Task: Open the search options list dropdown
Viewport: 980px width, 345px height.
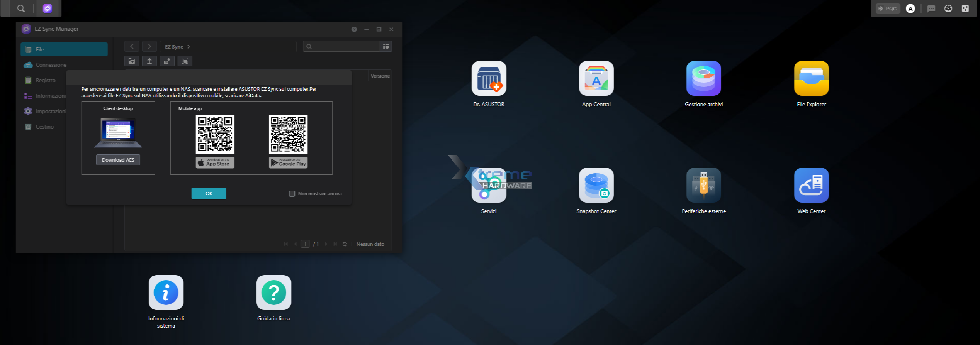Action: pyautogui.click(x=386, y=46)
